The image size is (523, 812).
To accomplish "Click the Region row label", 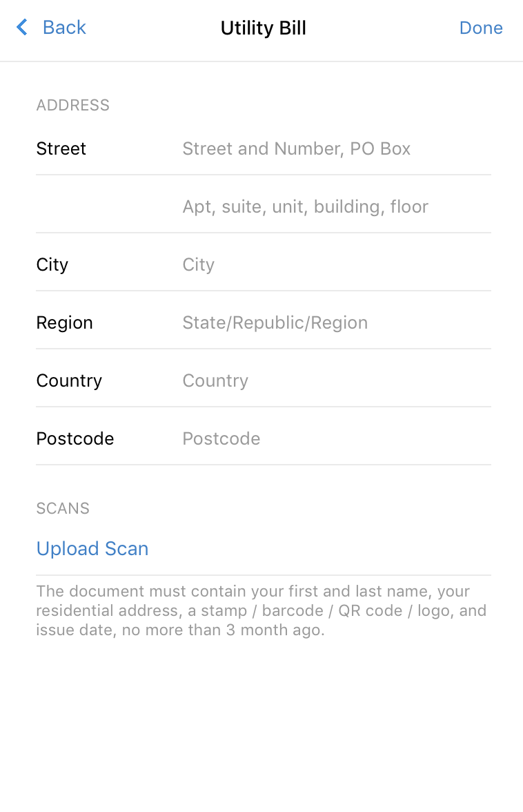I will point(65,323).
